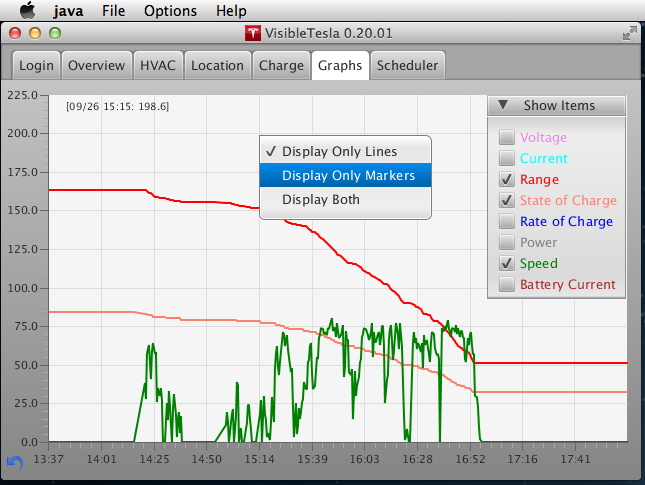Open the Help menu
645x485 pixels.
click(231, 11)
